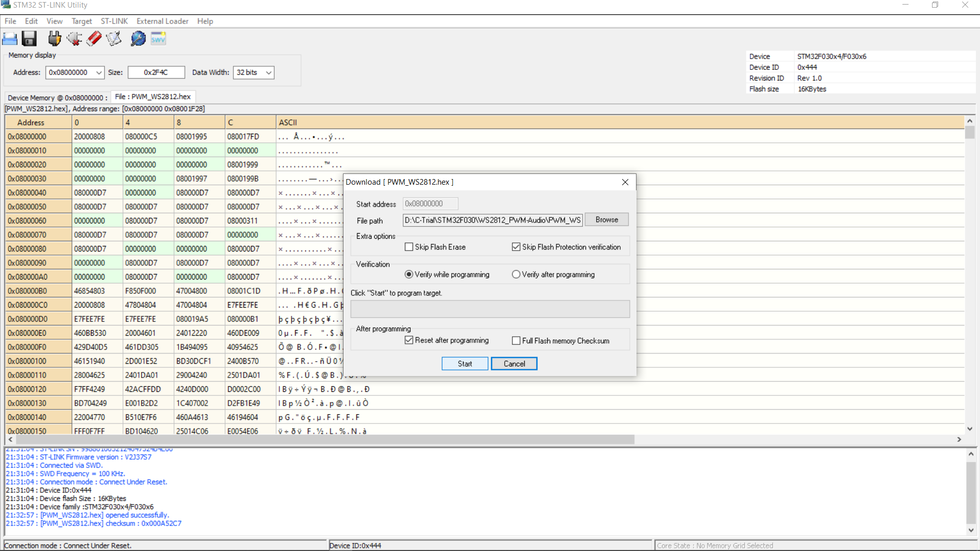The height and width of the screenshot is (551, 980).
Task: Select Verify after programming option
Action: pyautogui.click(x=516, y=274)
